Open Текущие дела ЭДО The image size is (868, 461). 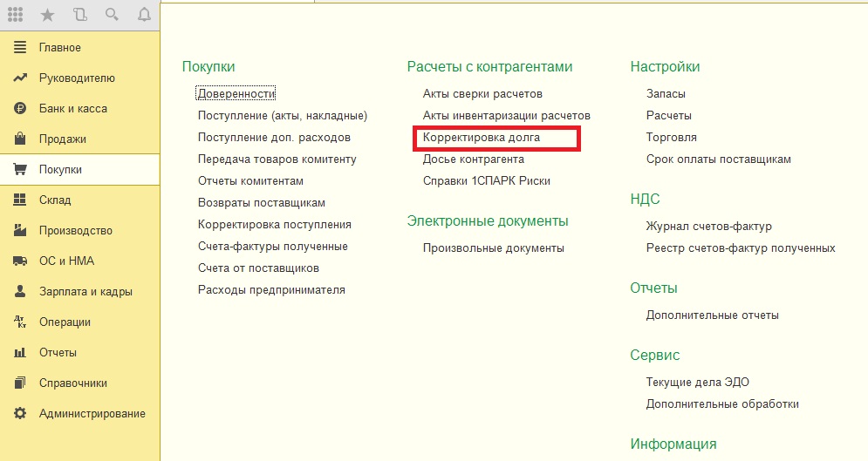coord(698,382)
